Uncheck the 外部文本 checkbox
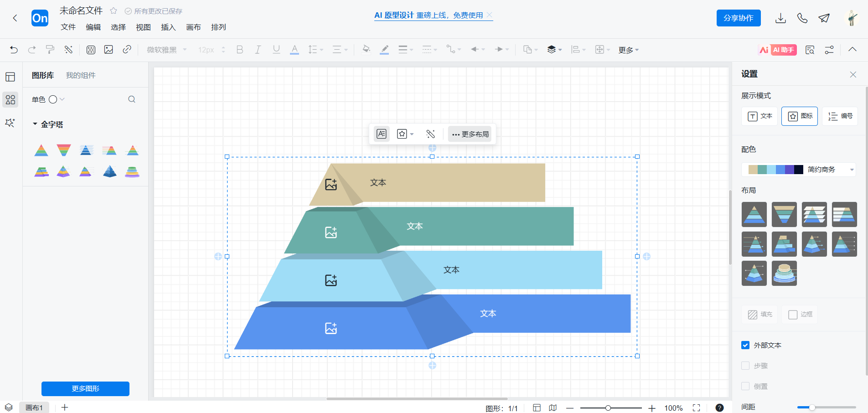This screenshot has width=868, height=413. coord(745,345)
